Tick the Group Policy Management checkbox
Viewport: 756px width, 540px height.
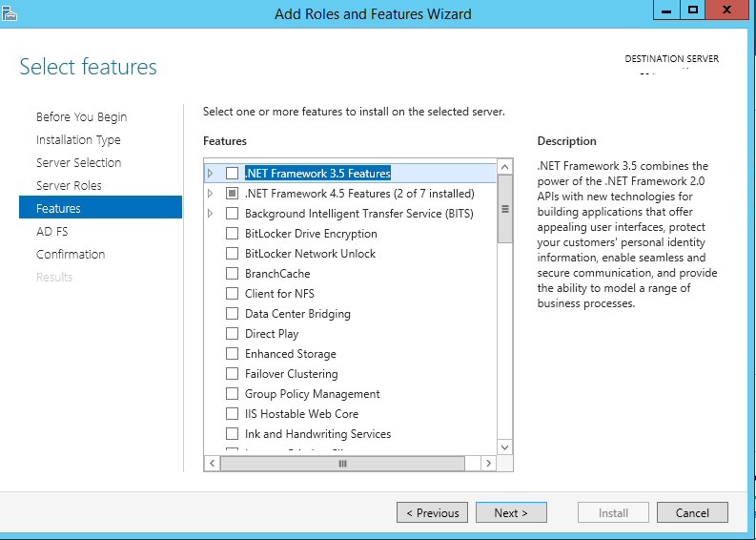click(232, 394)
